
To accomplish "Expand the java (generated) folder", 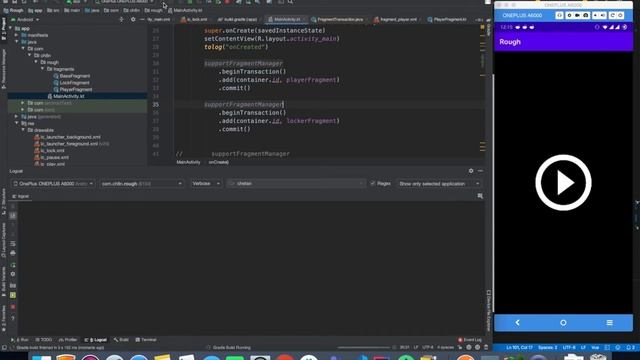I will click(x=17, y=116).
